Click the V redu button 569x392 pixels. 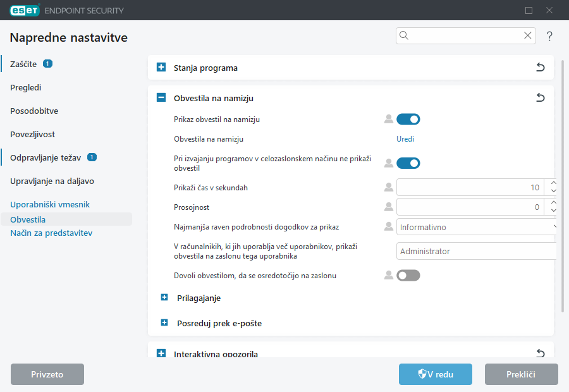tap(435, 374)
